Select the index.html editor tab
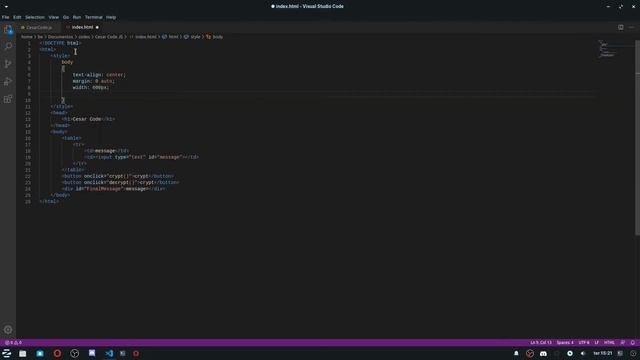This screenshot has height=360, width=640. (x=82, y=27)
